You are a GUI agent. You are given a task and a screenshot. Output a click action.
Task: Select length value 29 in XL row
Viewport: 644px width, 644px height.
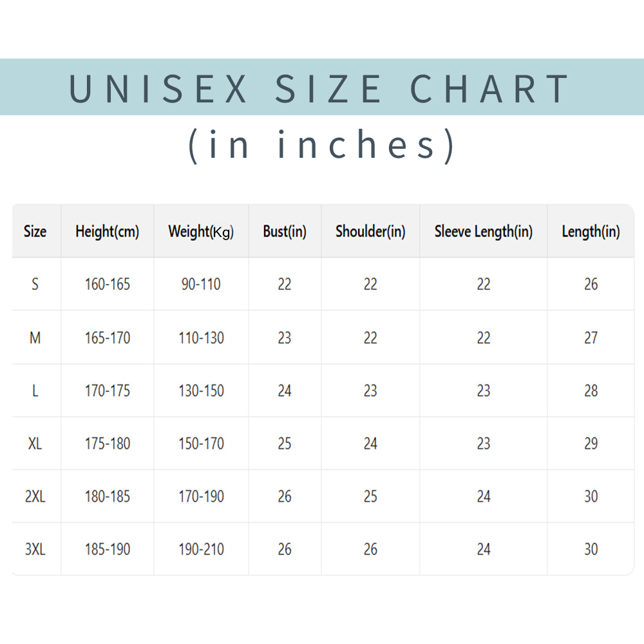[x=591, y=444]
